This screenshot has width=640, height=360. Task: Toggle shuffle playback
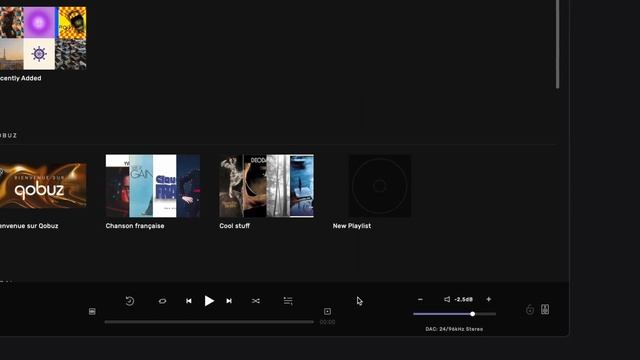coord(256,301)
